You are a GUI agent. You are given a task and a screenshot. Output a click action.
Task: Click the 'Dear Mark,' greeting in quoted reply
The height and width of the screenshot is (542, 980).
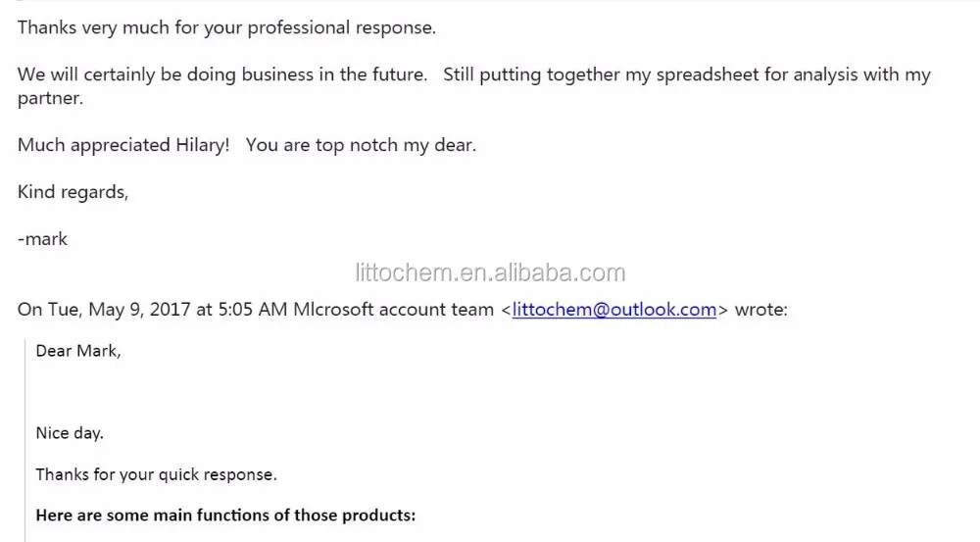point(78,351)
